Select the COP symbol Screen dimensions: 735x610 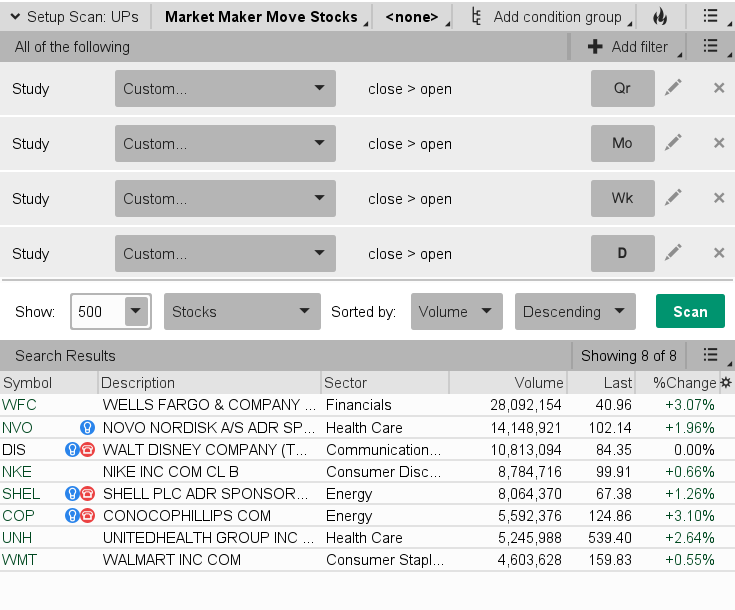pos(18,516)
